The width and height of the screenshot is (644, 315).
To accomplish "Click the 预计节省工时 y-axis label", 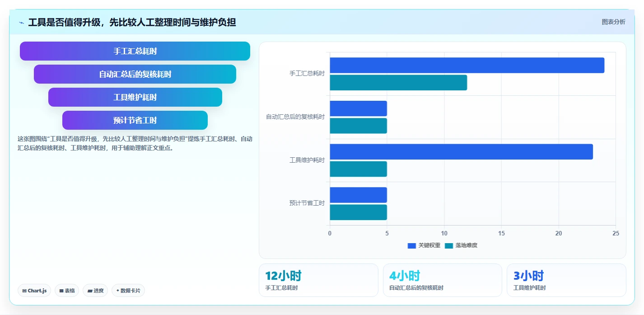I will pyautogui.click(x=307, y=203).
